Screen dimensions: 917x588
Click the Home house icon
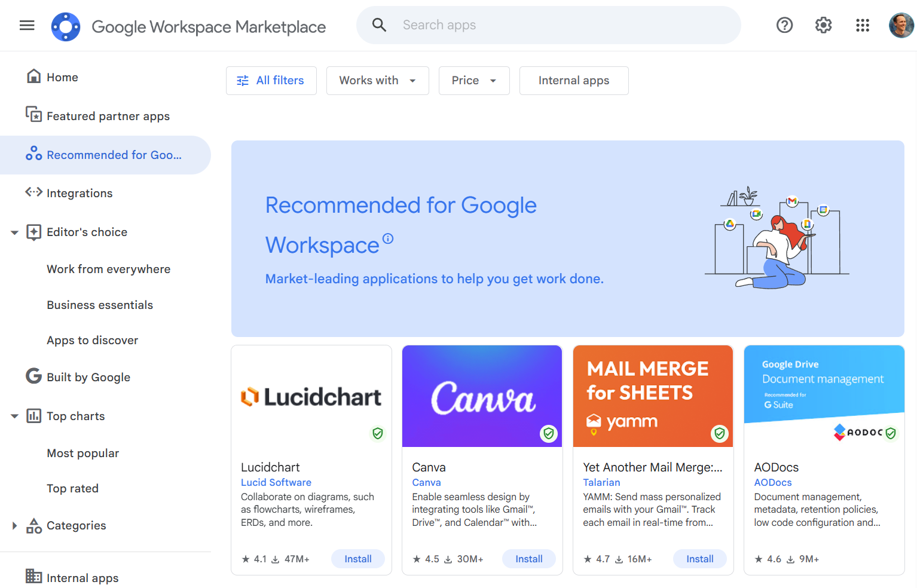[x=34, y=76]
